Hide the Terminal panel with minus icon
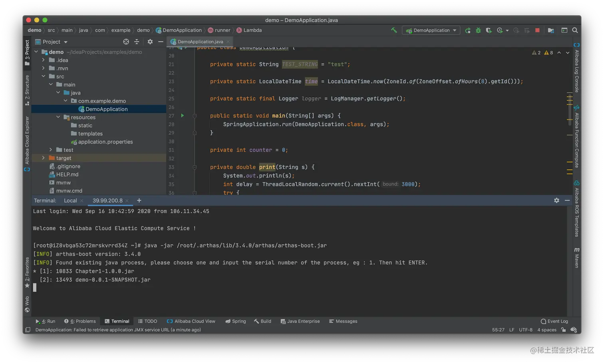The image size is (604, 364). pos(567,201)
